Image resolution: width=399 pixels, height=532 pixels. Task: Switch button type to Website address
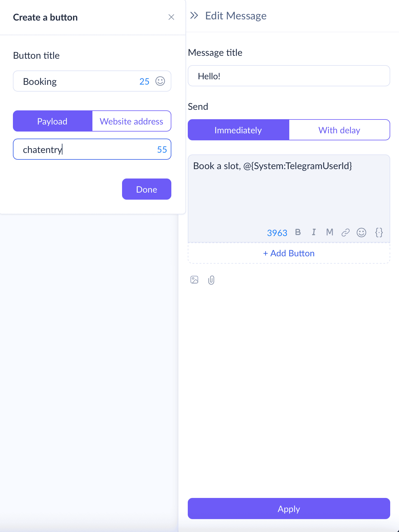(131, 121)
